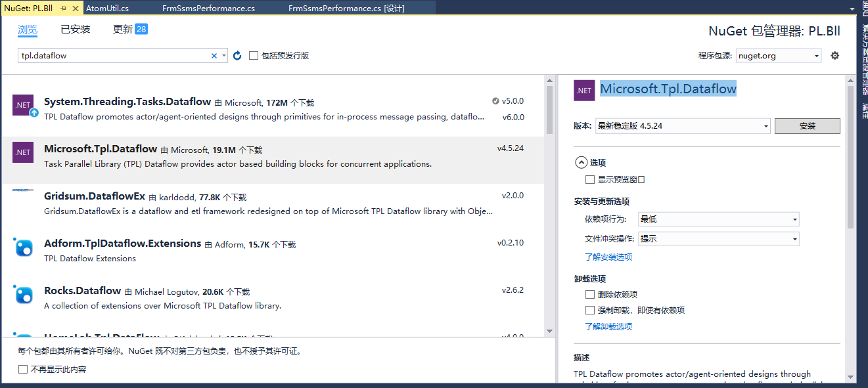This screenshot has width=868, height=388.
Task: Open the 了解安装选项 link
Action: [608, 257]
